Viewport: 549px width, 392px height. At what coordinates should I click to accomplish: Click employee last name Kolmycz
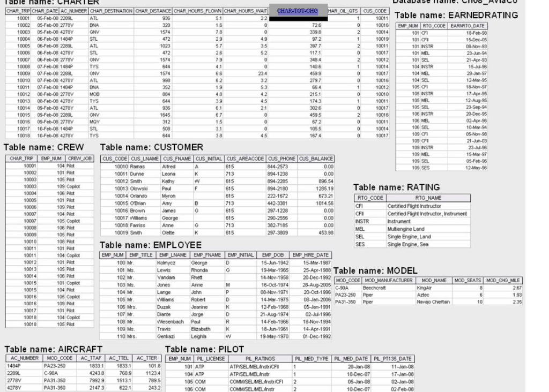click(x=166, y=262)
